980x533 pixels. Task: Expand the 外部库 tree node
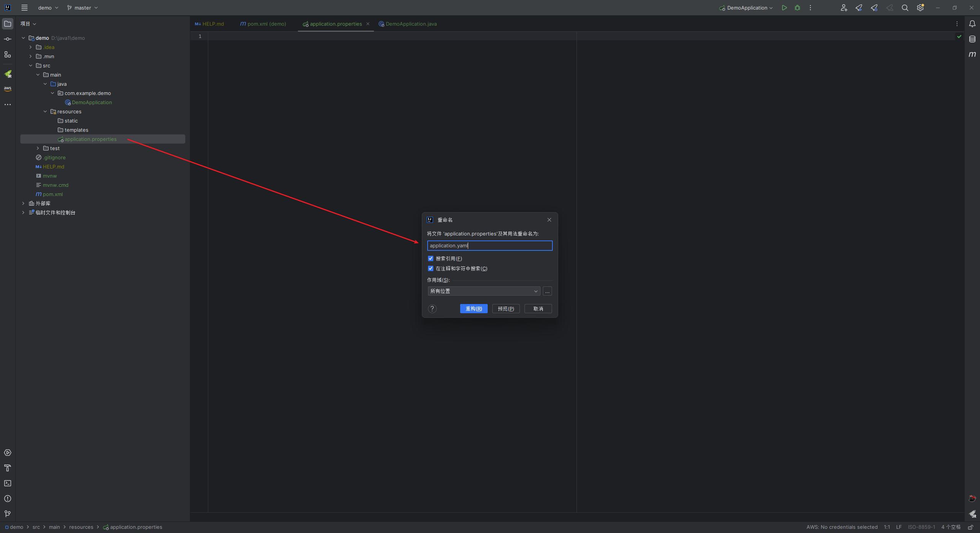(23, 203)
